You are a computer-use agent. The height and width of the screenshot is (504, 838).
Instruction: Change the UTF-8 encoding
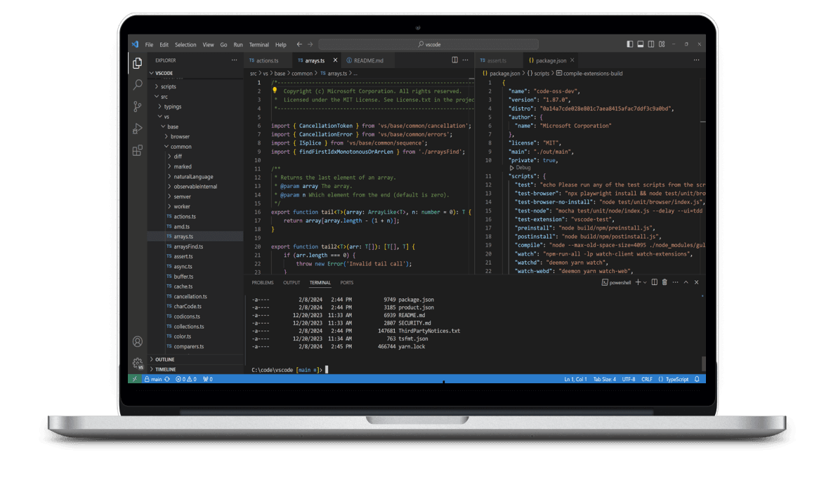(629, 379)
